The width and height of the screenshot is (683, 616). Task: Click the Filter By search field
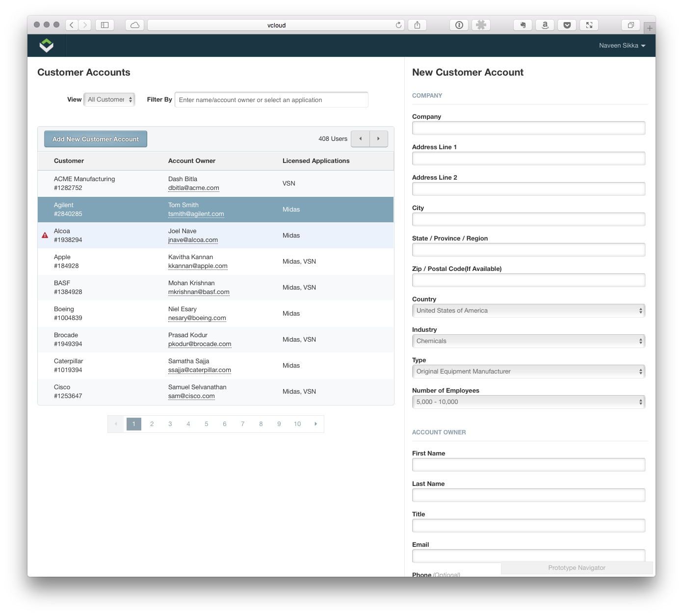click(271, 100)
